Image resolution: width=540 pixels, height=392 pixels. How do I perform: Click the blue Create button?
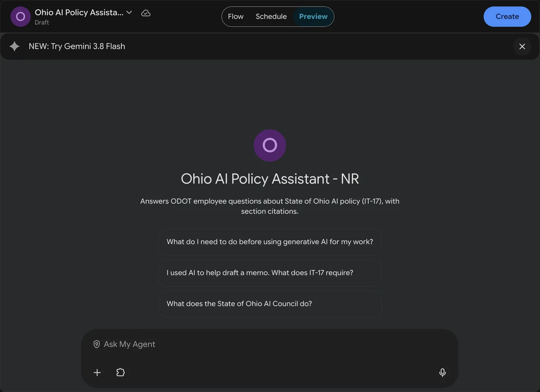(507, 17)
